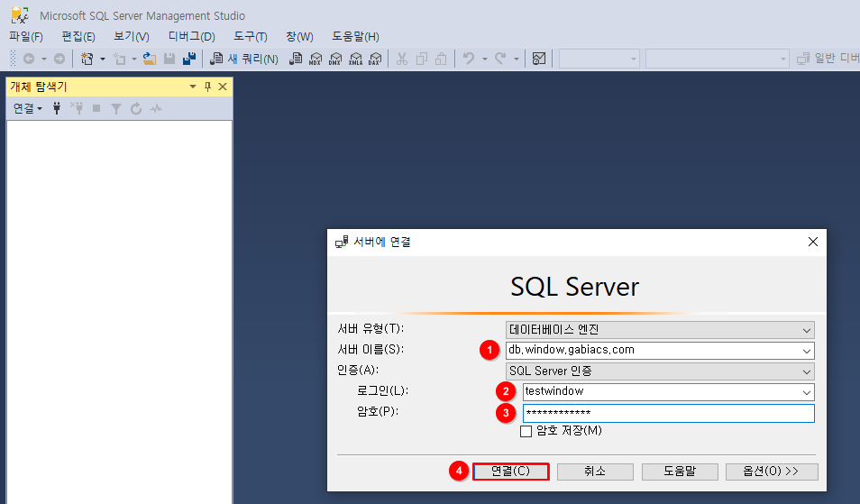Viewport: 860px width, 504px height.
Task: Click the DAX query icon
Action: [x=375, y=59]
